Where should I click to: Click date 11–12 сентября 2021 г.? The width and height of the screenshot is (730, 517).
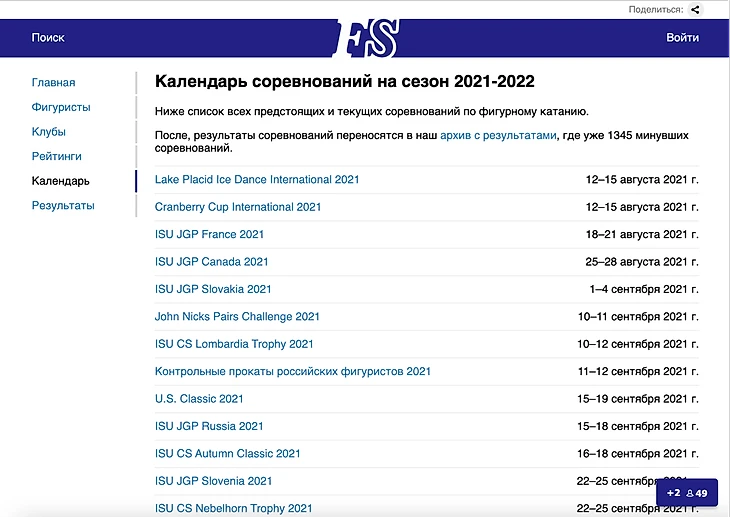[638, 372]
